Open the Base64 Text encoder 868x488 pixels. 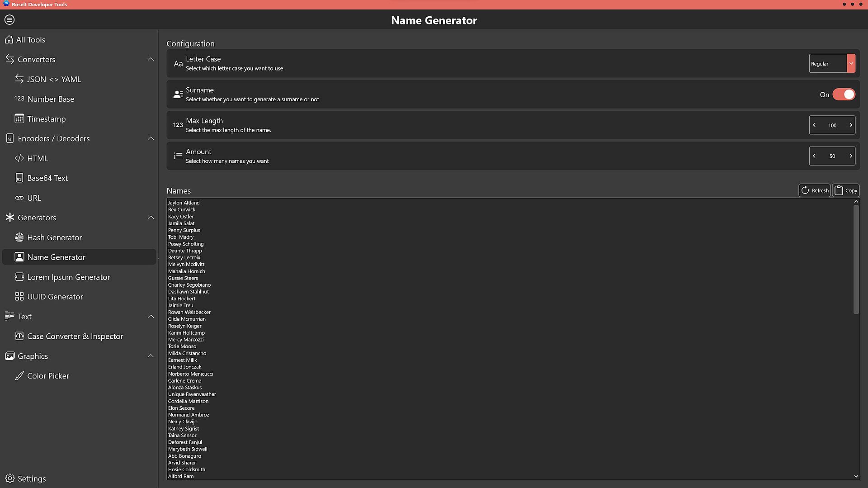coord(79,178)
